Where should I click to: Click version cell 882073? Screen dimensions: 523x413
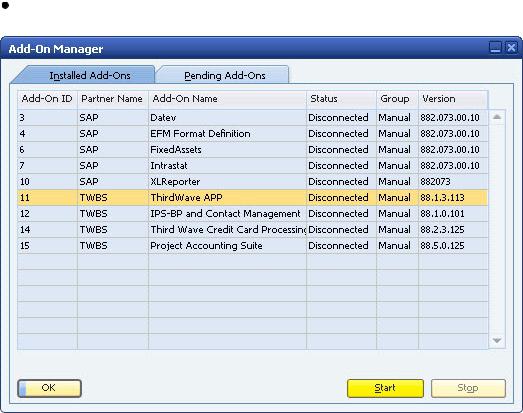tap(453, 181)
